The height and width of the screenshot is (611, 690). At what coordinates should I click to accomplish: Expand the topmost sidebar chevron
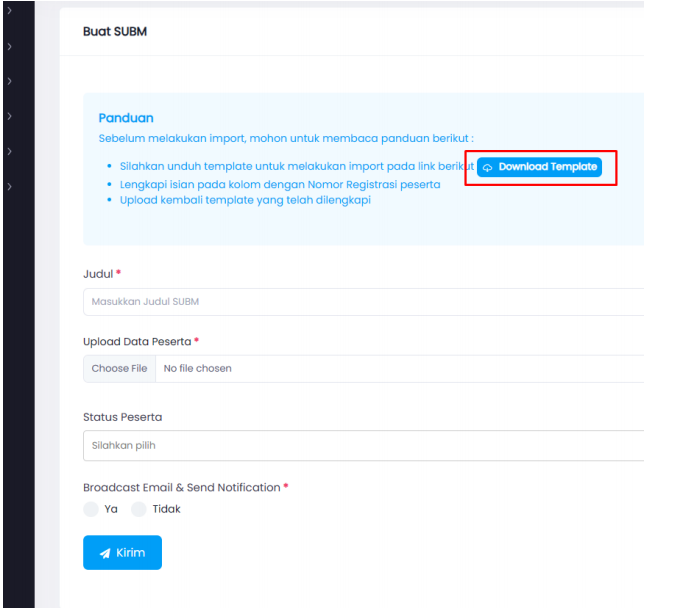[x=9, y=11]
